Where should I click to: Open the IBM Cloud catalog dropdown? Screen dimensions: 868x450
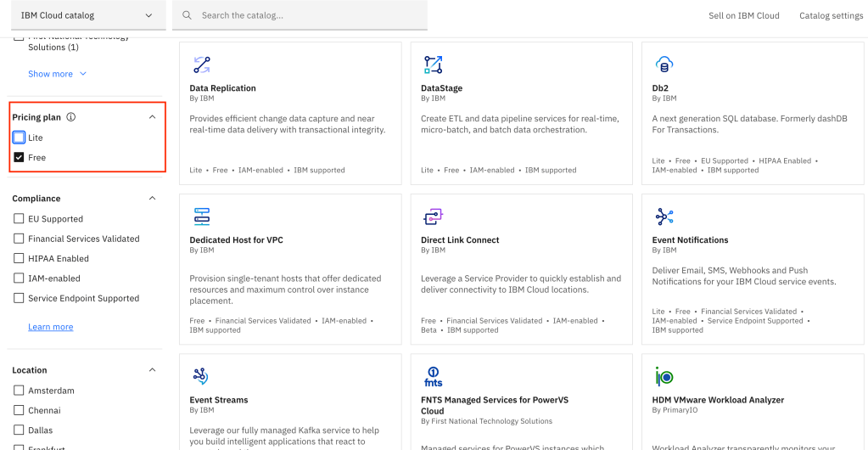(x=87, y=15)
